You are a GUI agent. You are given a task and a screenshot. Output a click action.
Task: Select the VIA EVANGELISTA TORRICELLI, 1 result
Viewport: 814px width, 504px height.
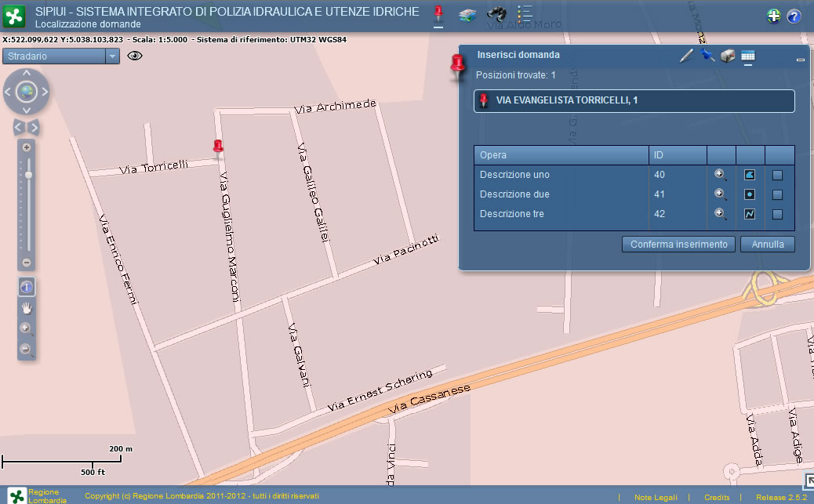pos(634,100)
